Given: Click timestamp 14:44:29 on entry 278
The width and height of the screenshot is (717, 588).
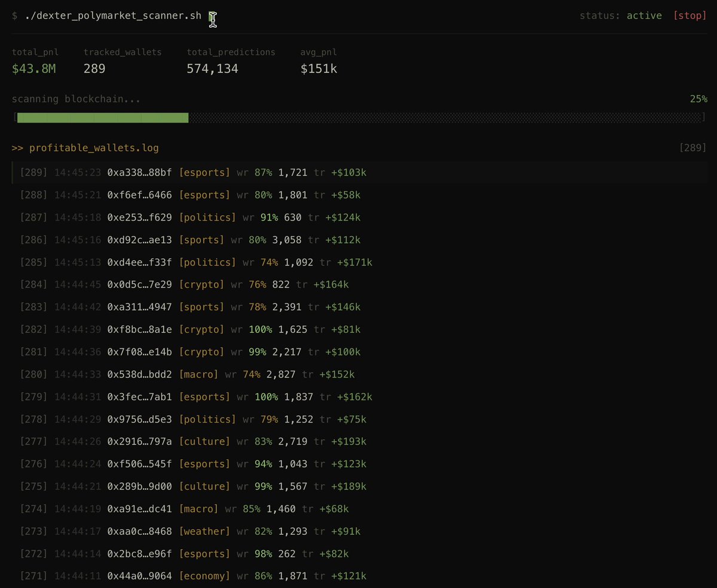Looking at the screenshot, I should tap(78, 419).
